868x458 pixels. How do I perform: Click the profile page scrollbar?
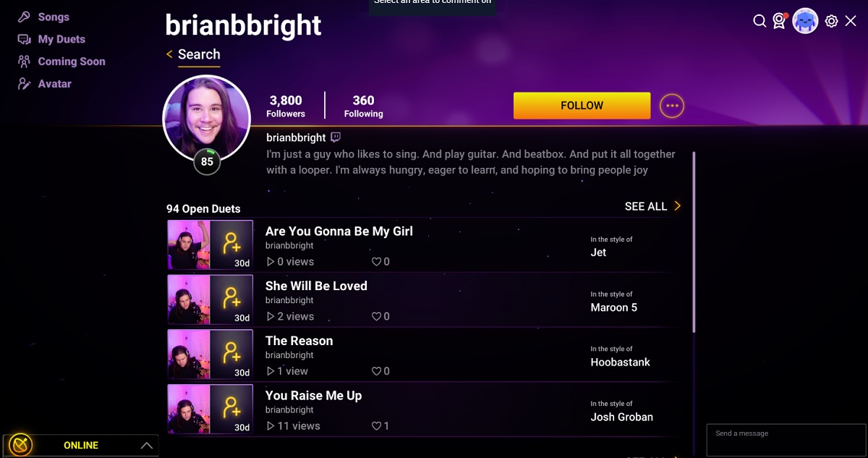tap(694, 242)
